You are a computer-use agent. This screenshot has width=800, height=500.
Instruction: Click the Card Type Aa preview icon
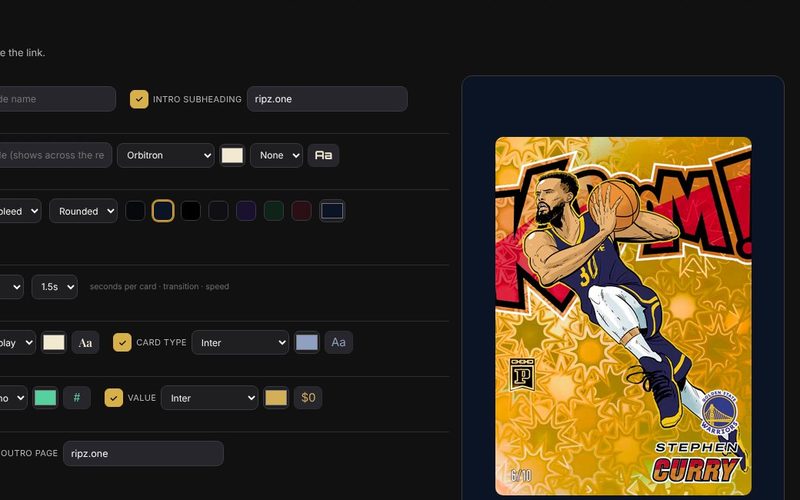[x=338, y=342]
